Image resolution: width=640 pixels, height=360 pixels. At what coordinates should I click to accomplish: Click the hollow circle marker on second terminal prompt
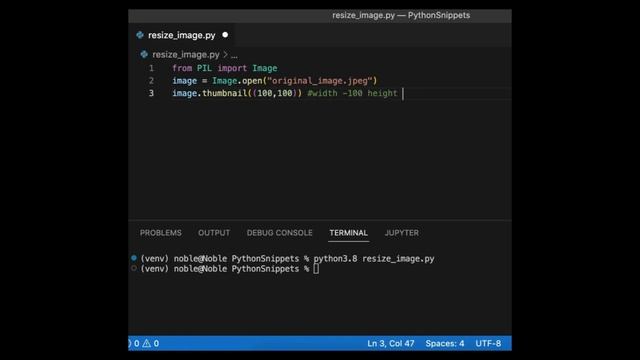tap(133, 268)
